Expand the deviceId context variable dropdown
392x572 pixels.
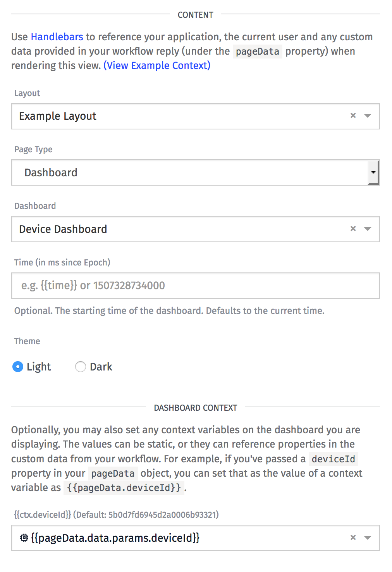click(368, 538)
